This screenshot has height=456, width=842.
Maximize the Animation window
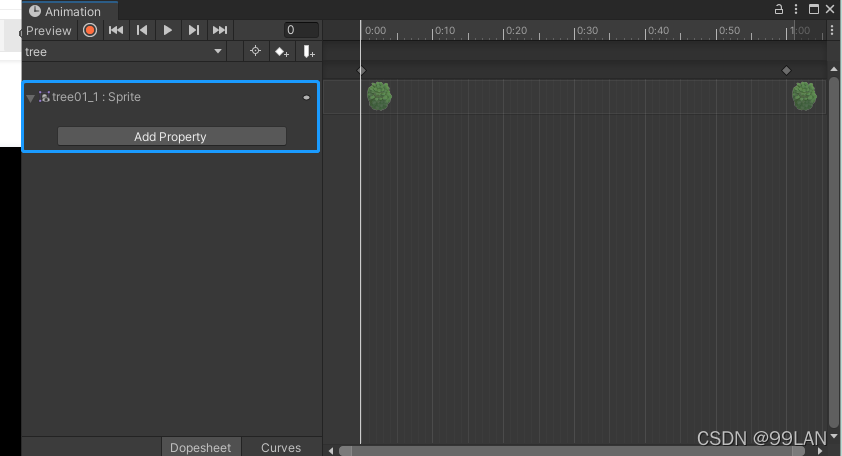[x=814, y=9]
